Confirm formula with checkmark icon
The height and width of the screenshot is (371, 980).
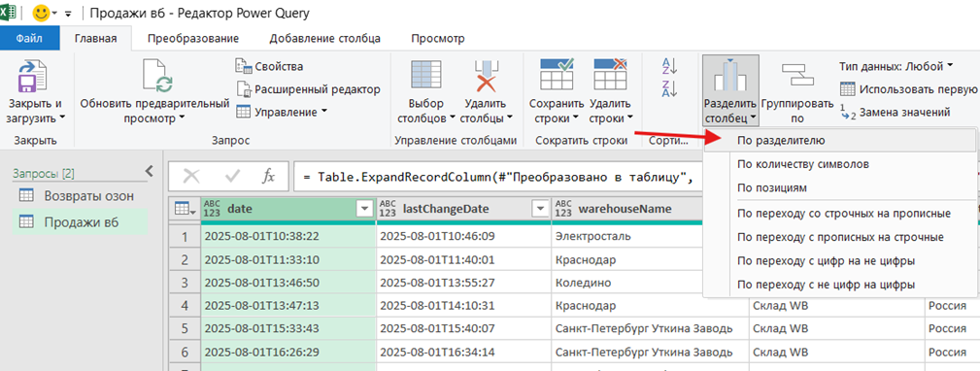pyautogui.click(x=232, y=177)
